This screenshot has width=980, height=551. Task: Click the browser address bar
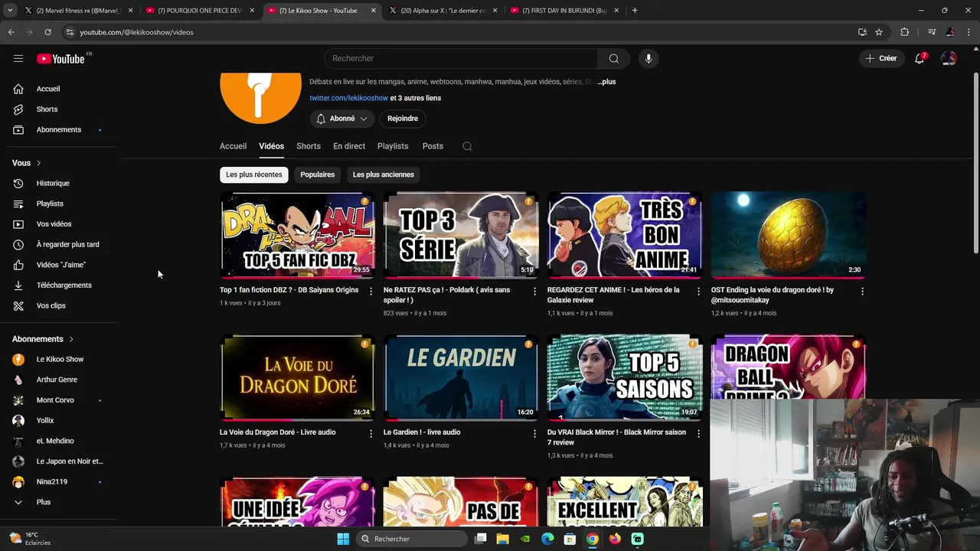coord(459,32)
